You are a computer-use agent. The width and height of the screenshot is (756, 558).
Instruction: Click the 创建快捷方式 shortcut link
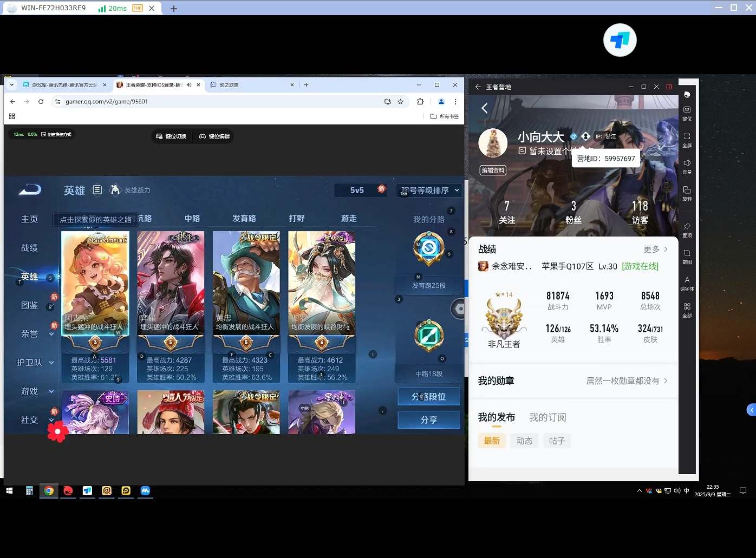pos(56,134)
